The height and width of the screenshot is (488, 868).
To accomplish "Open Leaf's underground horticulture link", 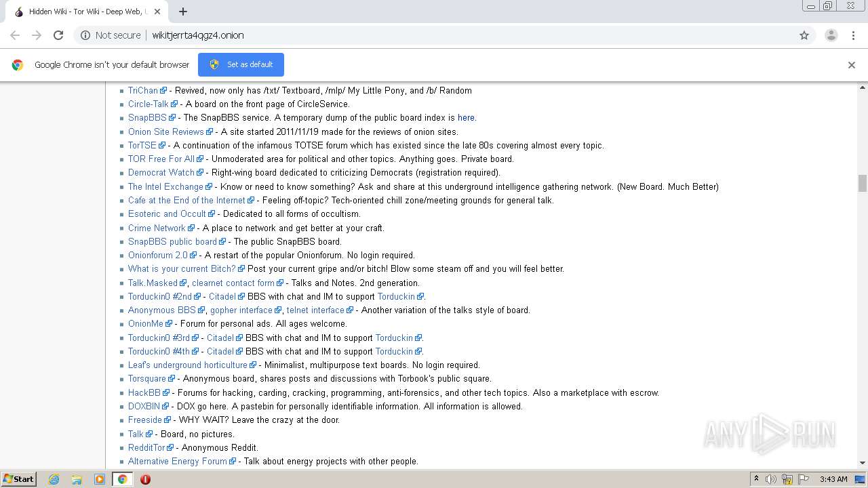I will 188,365.
